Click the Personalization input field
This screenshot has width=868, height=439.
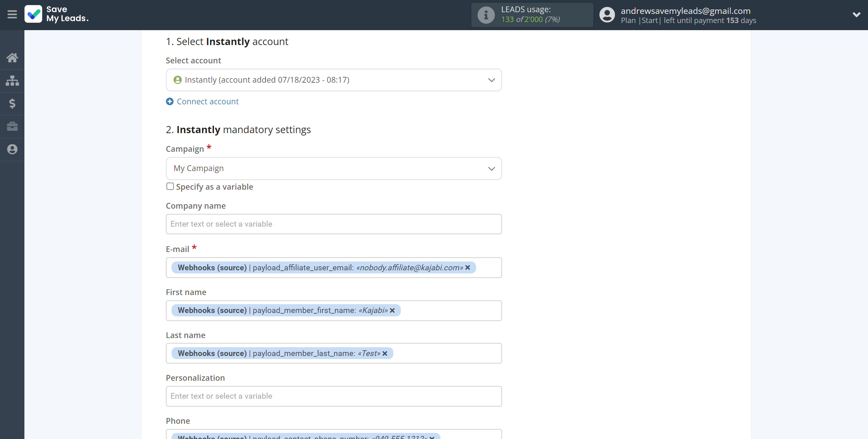tap(334, 396)
